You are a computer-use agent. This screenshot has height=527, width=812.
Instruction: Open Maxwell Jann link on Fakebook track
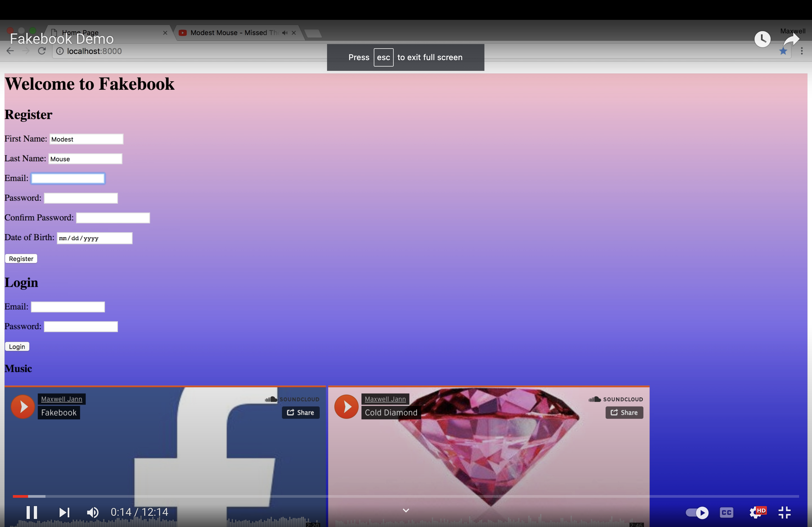(x=62, y=399)
